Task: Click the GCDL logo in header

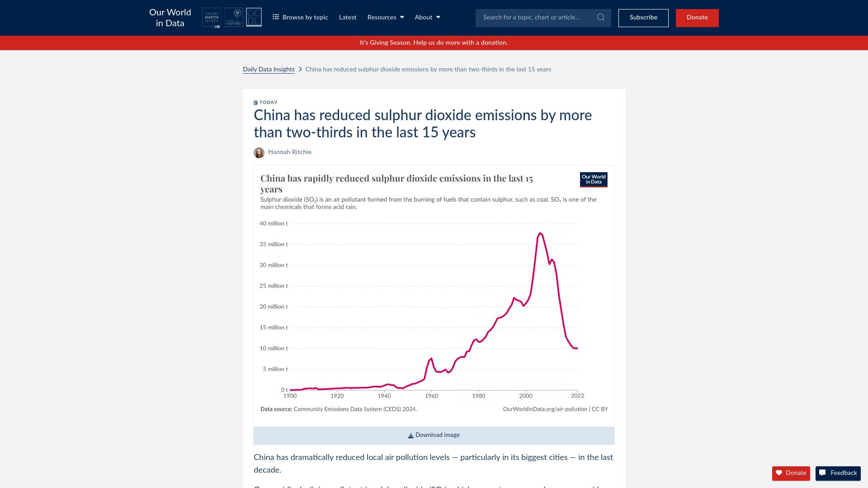Action: point(254,17)
